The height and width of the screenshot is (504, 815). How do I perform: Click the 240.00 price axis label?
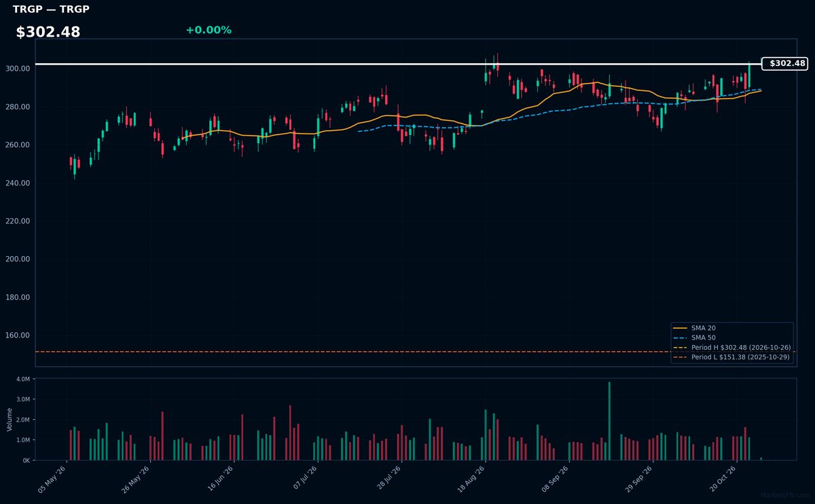(18, 183)
